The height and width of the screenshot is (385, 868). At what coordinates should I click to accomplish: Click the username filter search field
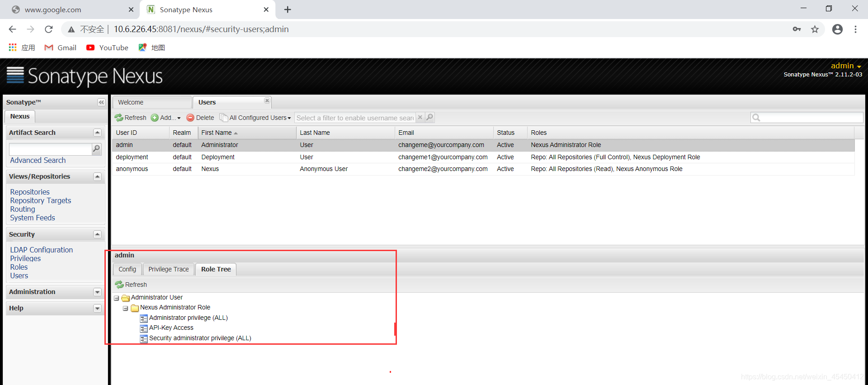(x=355, y=118)
